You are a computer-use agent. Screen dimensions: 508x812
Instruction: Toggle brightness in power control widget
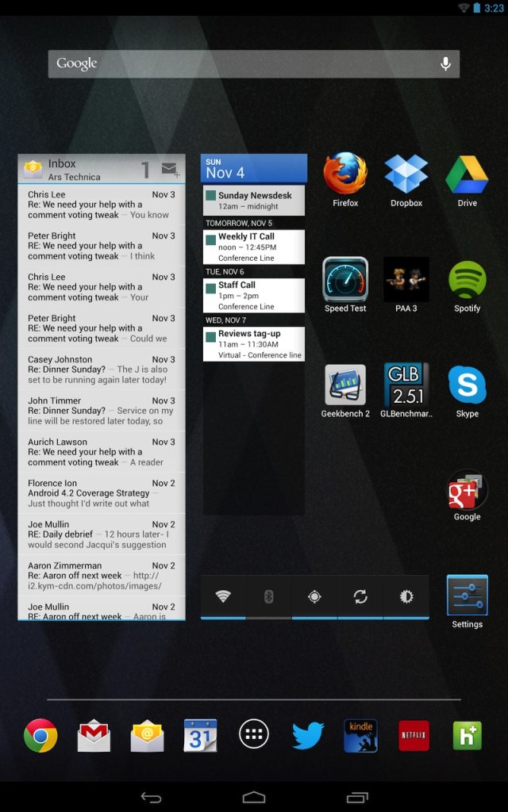click(406, 596)
